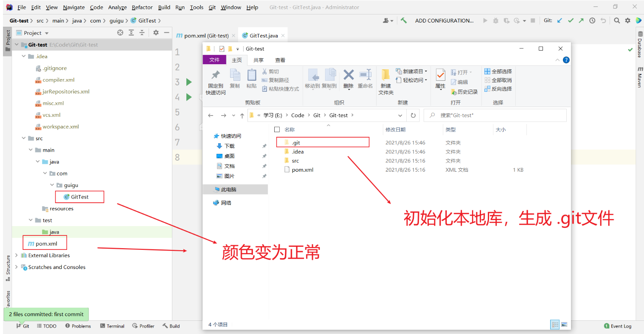Collapse the .idea folder in Project tree
This screenshot has width=644, height=334.
[x=24, y=57]
